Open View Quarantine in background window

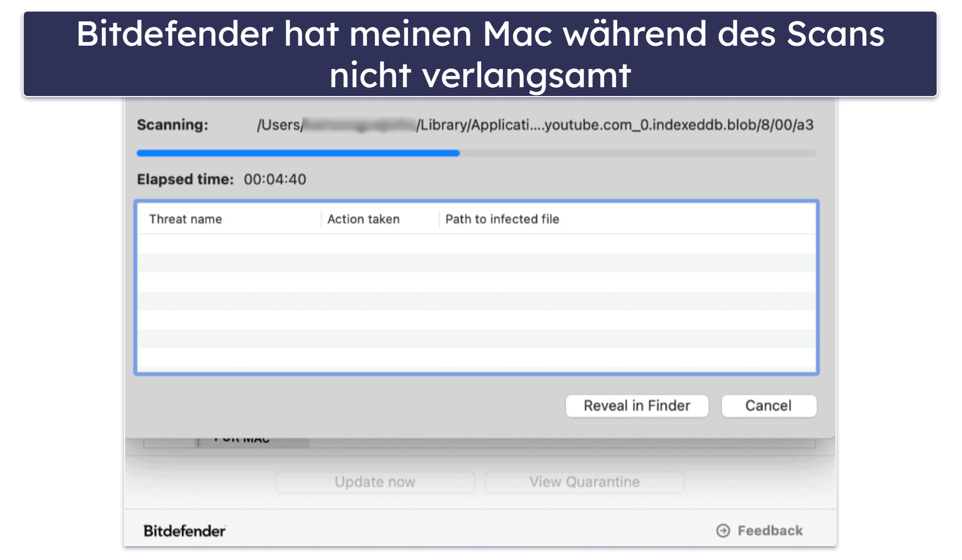coord(584,482)
